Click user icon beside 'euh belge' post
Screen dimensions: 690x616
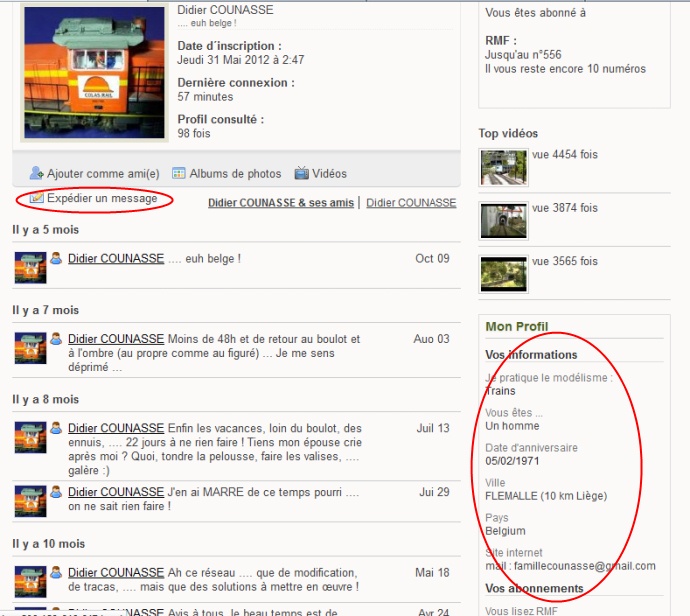click(57, 259)
